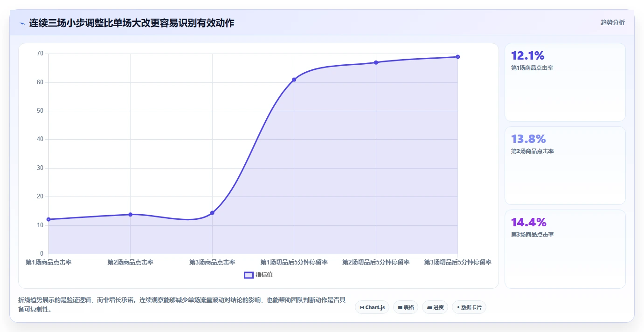Click the y-axis value 40

coord(40,139)
